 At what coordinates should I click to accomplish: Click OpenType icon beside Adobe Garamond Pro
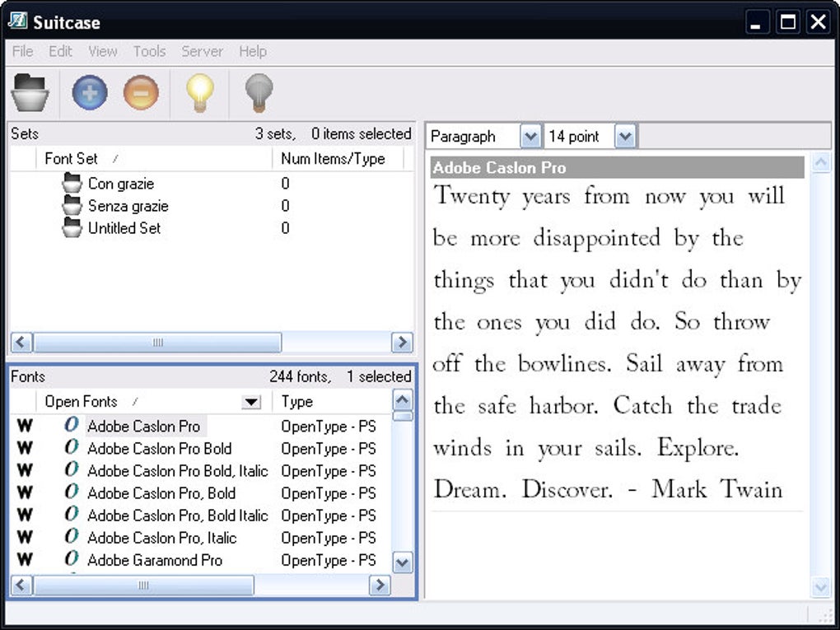point(72,560)
